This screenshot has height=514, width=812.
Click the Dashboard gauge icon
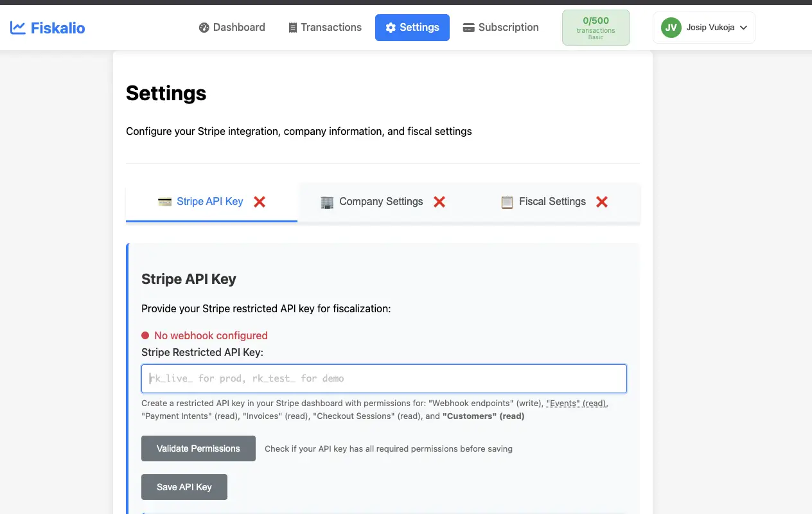[x=204, y=28]
